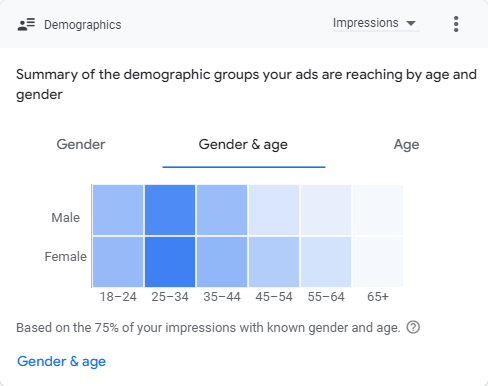Switch to the Age tab
The height and width of the screenshot is (386, 488).
pos(406,145)
